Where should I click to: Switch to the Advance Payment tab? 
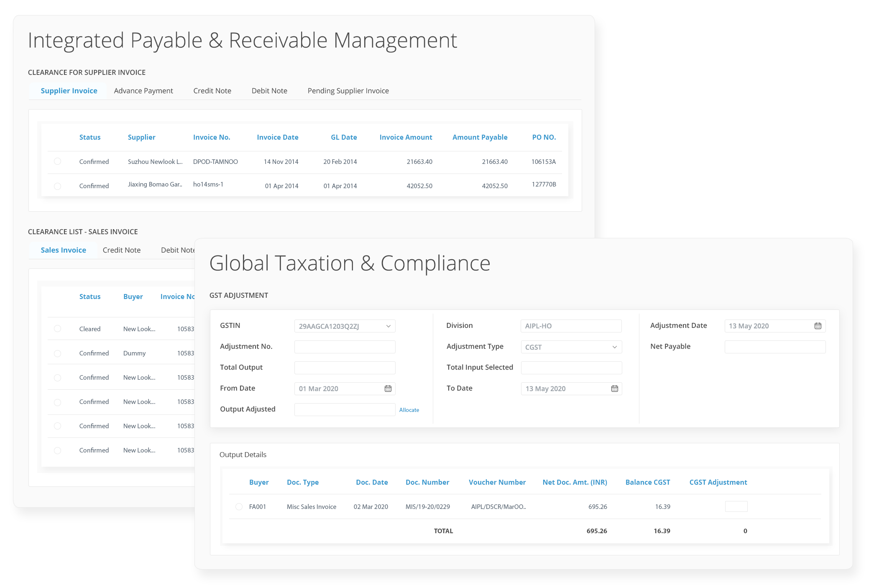tap(143, 90)
